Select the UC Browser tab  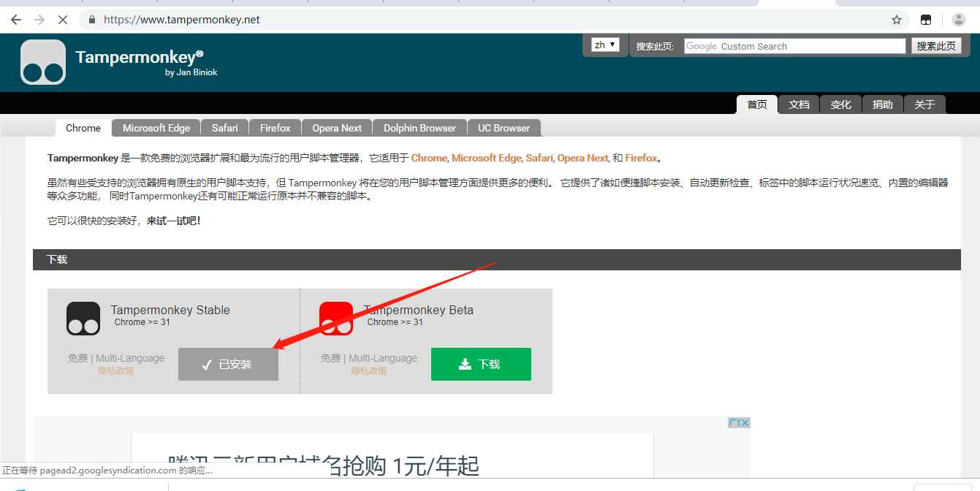click(x=504, y=128)
